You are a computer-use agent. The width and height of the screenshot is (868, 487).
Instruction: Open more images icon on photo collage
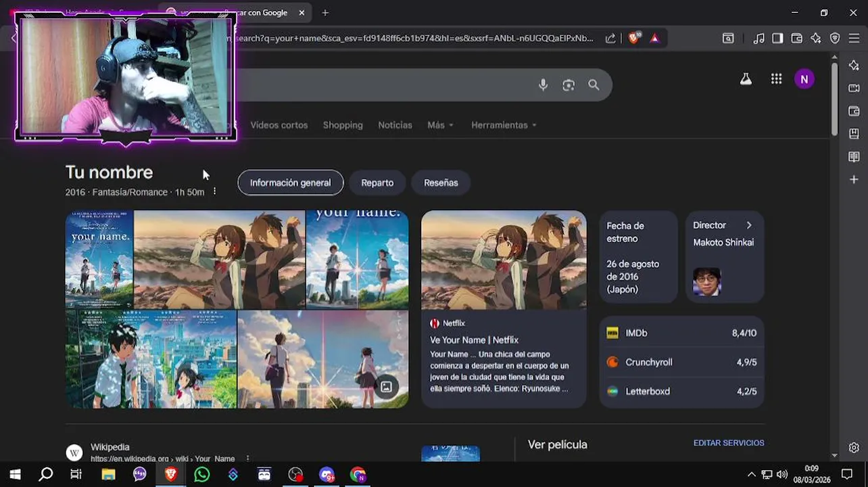[x=386, y=387]
